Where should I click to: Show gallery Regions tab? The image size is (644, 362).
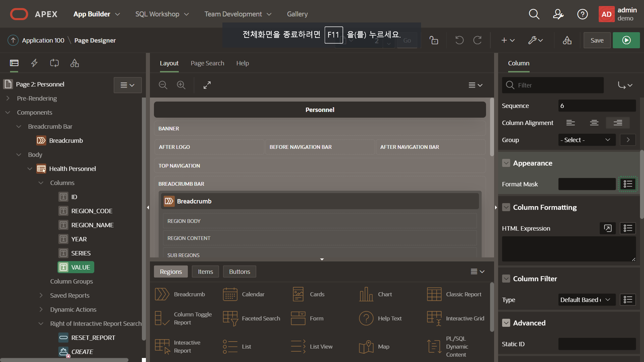coord(171,271)
